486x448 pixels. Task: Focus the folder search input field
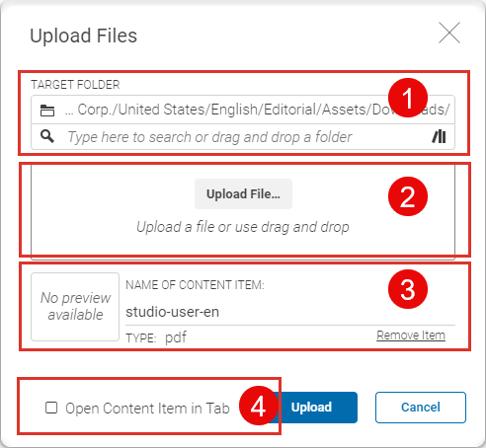243,137
